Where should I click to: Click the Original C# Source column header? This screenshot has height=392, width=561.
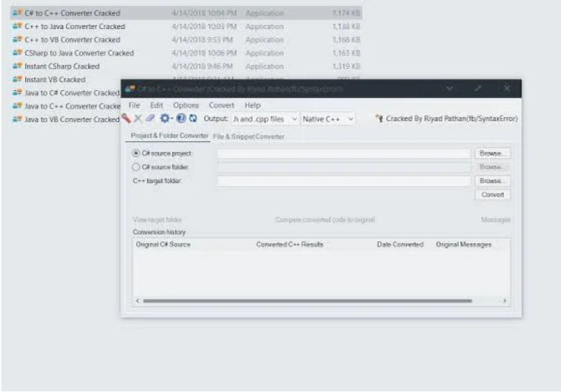coord(163,244)
